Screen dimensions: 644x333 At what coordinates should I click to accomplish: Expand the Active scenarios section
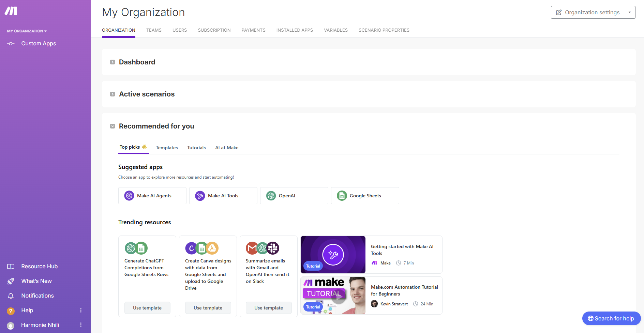point(113,94)
